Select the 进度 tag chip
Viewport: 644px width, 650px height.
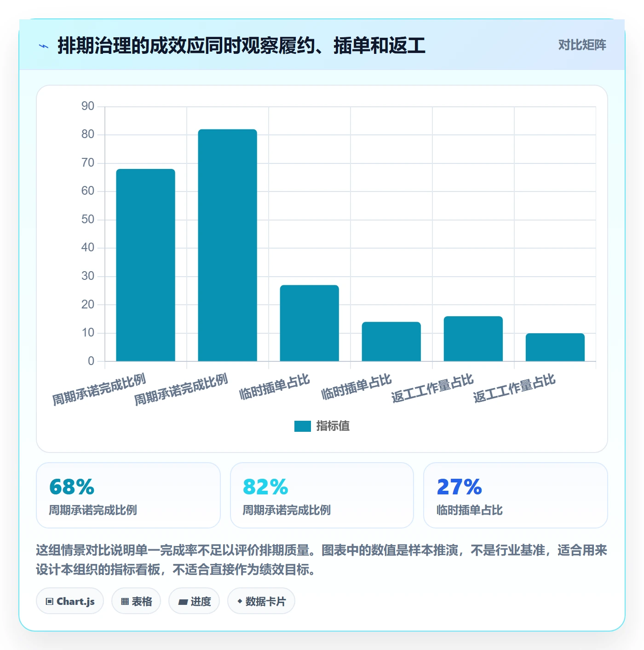194,601
